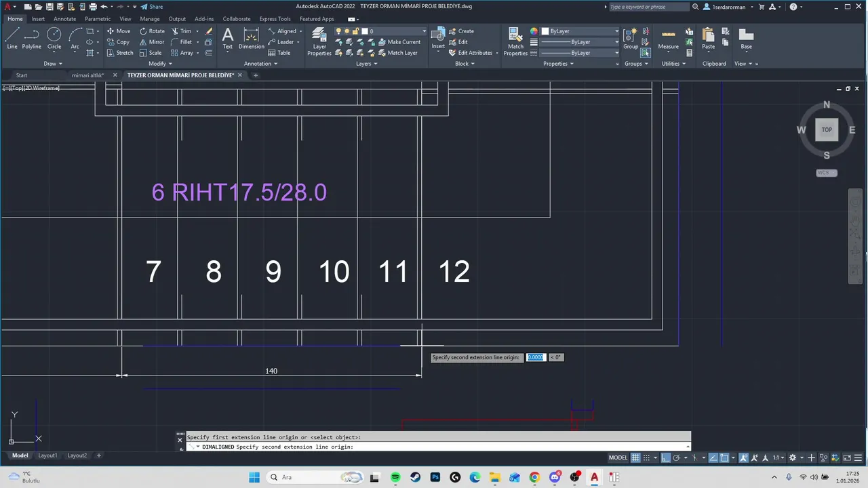Screen dimensions: 868x488
Task: Click the object color wheel swatch
Action: [x=534, y=31]
